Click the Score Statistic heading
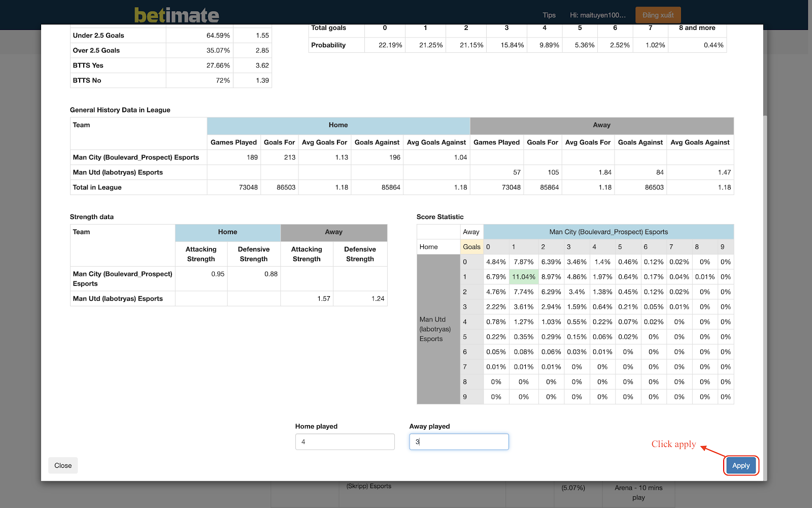 coord(440,217)
